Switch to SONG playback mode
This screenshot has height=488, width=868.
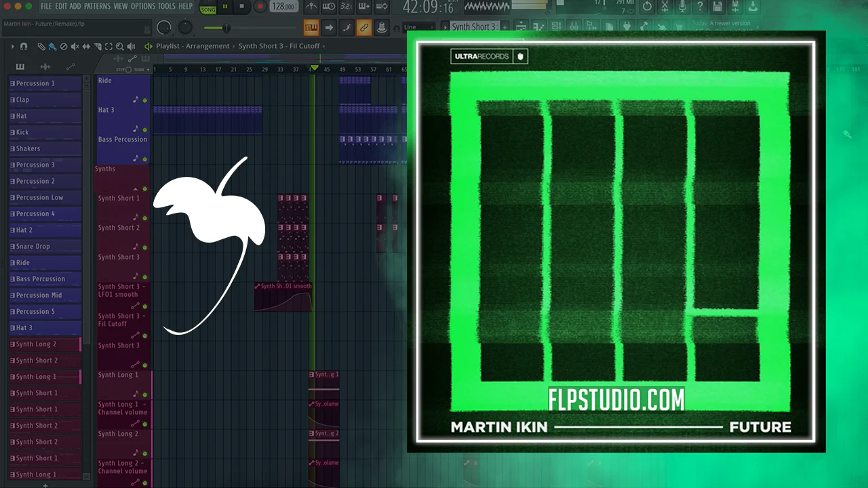[x=208, y=9]
